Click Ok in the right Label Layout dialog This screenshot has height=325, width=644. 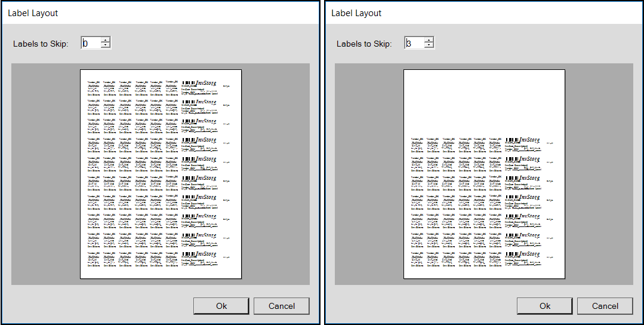click(544, 306)
